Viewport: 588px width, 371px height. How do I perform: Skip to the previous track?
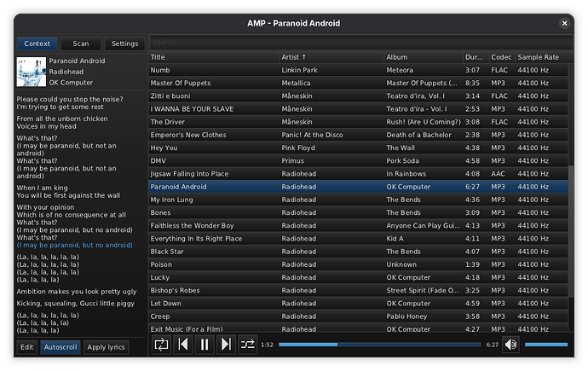(x=182, y=344)
